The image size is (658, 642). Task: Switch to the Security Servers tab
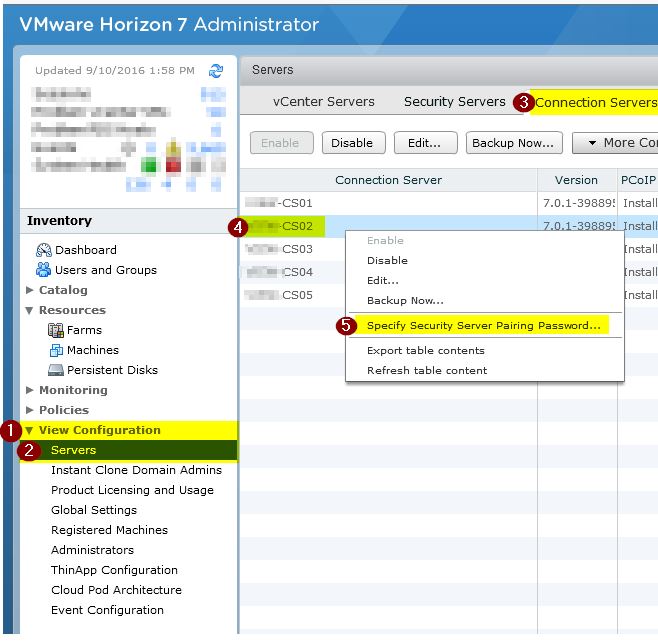coord(454,102)
